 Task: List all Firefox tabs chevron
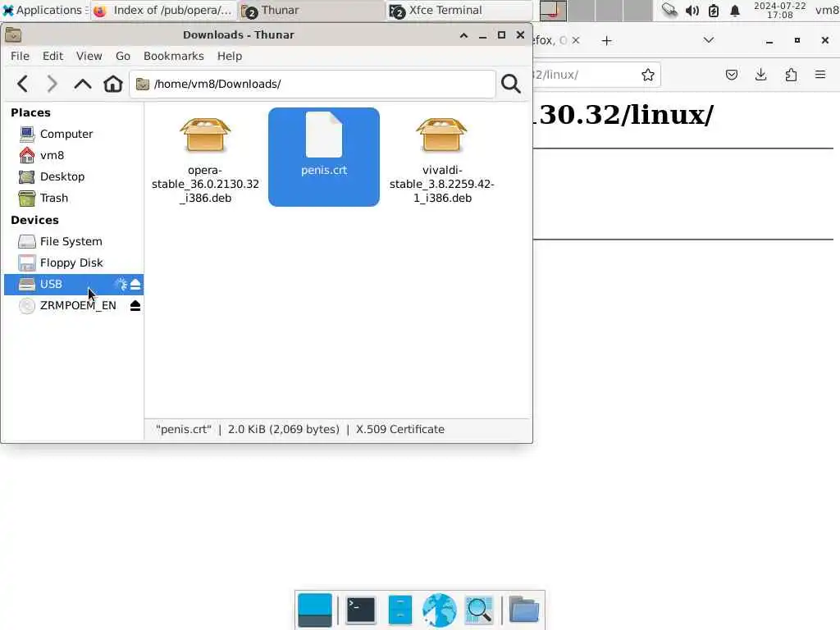point(708,40)
